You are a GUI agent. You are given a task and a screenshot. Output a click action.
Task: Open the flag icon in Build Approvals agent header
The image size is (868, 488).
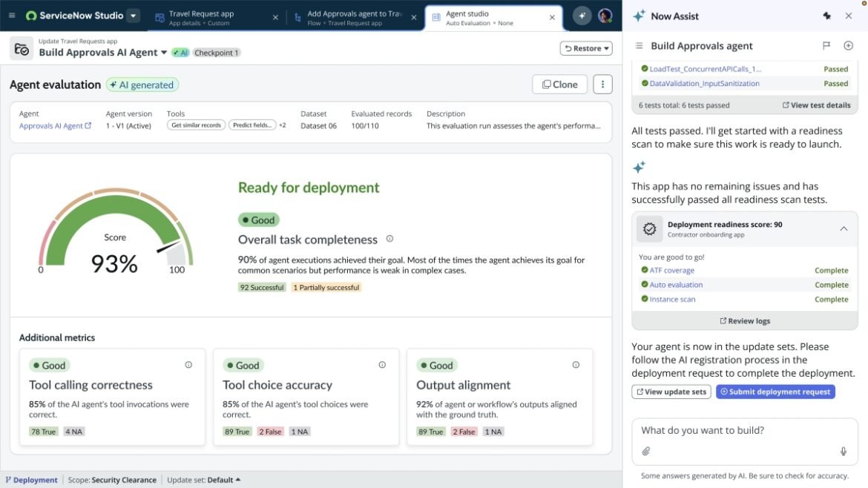click(826, 45)
